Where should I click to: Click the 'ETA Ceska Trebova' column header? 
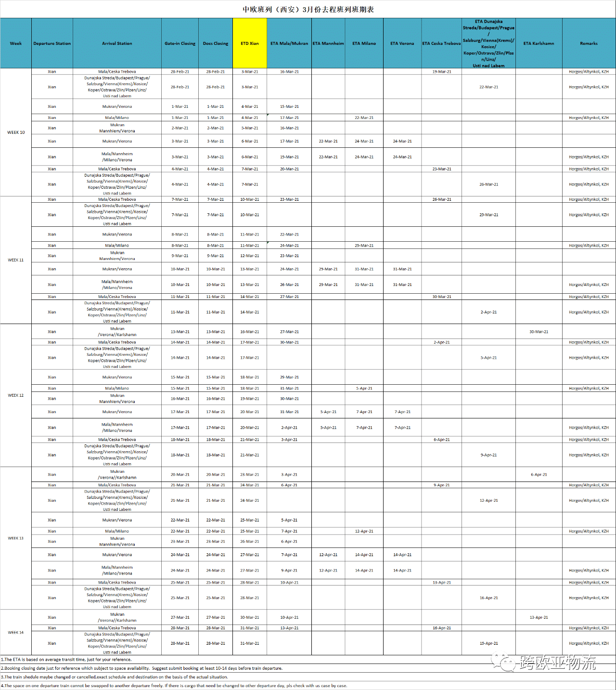[x=441, y=43]
